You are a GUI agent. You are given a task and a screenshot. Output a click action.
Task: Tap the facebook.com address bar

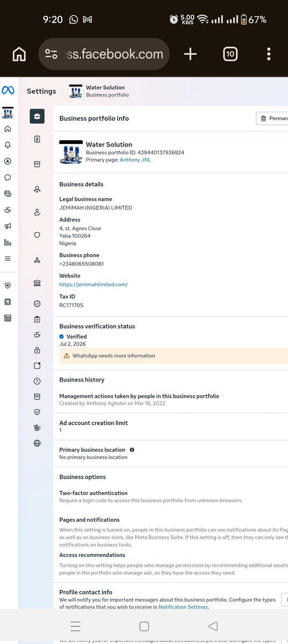104,54
